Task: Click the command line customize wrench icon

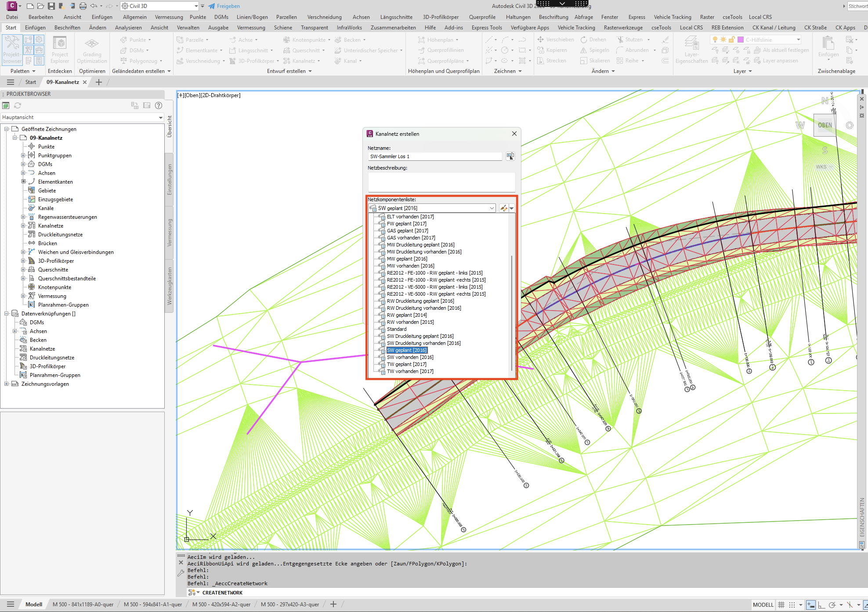Action: click(181, 572)
